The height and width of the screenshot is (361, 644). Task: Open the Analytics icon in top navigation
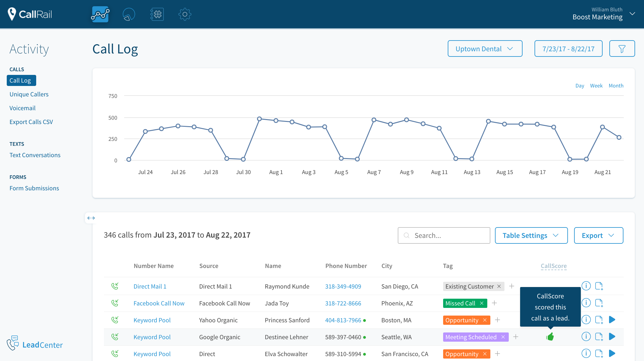[100, 14]
